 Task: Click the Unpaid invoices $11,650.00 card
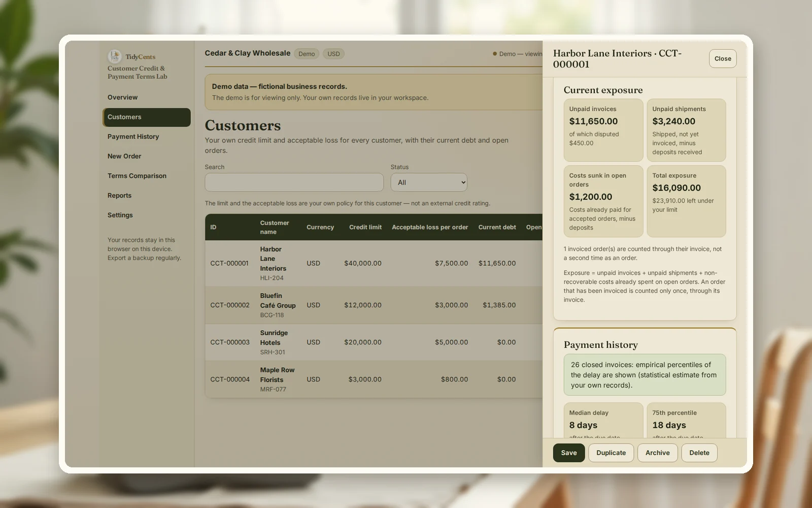pyautogui.click(x=603, y=131)
